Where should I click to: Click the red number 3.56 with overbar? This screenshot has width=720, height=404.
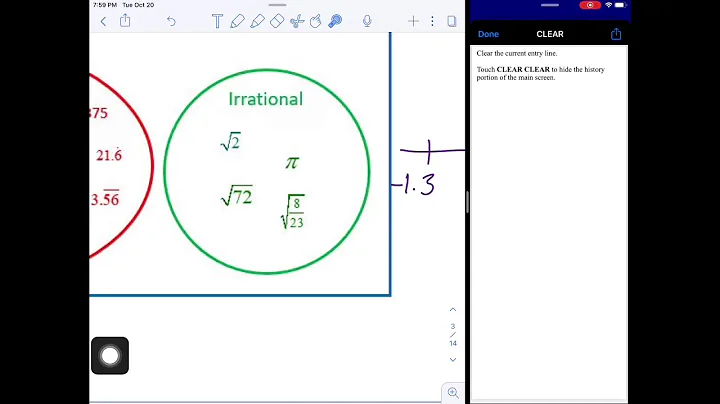pyautogui.click(x=105, y=198)
